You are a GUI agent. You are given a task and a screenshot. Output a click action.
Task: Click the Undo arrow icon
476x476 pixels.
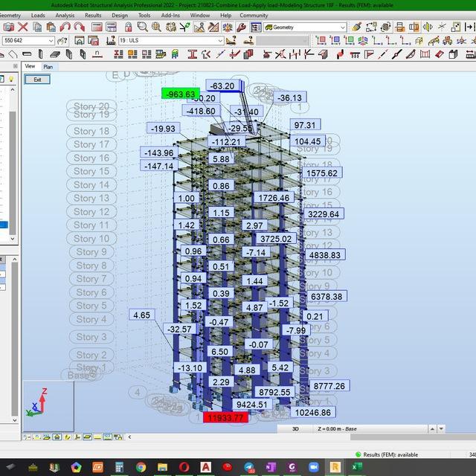[x=65, y=28]
